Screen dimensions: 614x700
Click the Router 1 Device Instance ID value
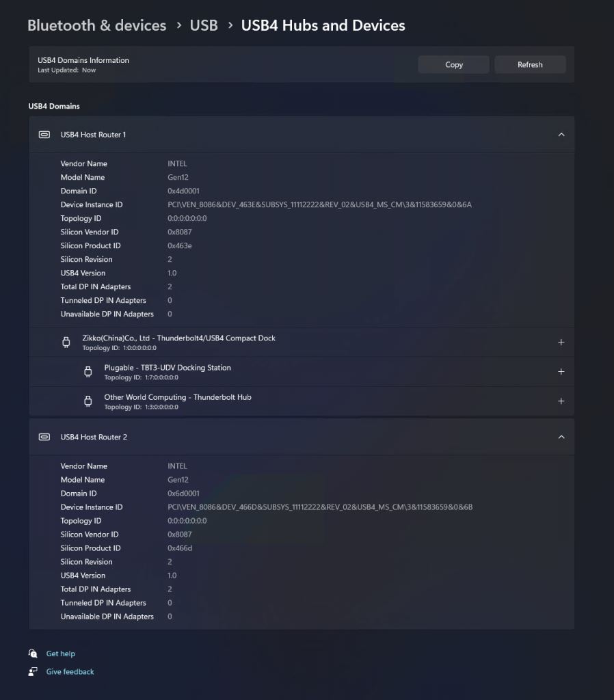point(319,204)
